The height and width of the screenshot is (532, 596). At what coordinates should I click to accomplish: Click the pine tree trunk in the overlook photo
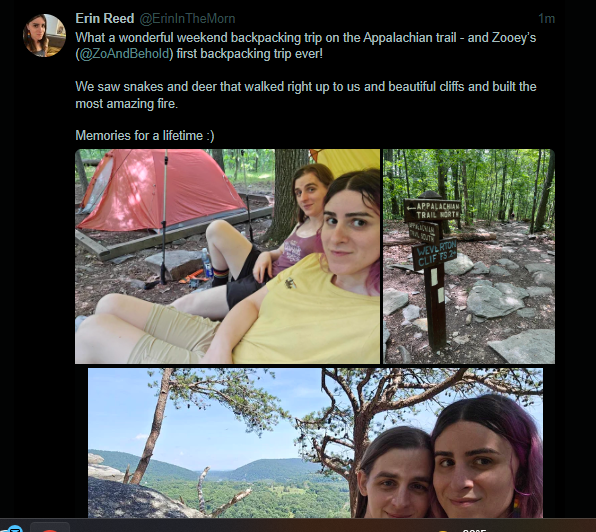(154, 428)
